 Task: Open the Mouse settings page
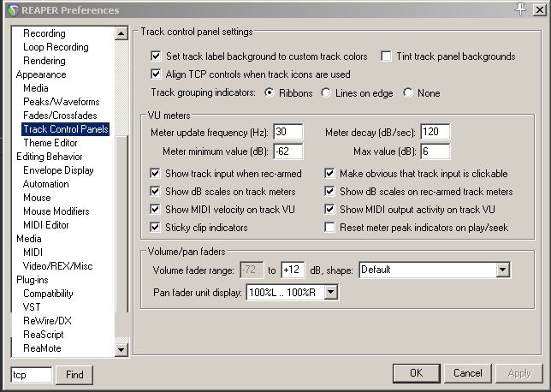coord(37,198)
